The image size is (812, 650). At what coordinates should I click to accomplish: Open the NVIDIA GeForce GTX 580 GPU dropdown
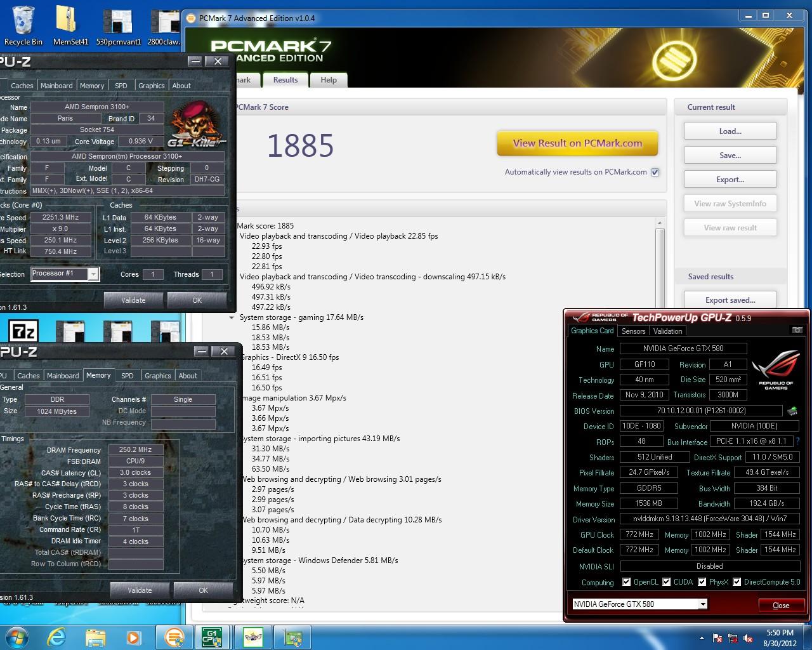coord(702,604)
